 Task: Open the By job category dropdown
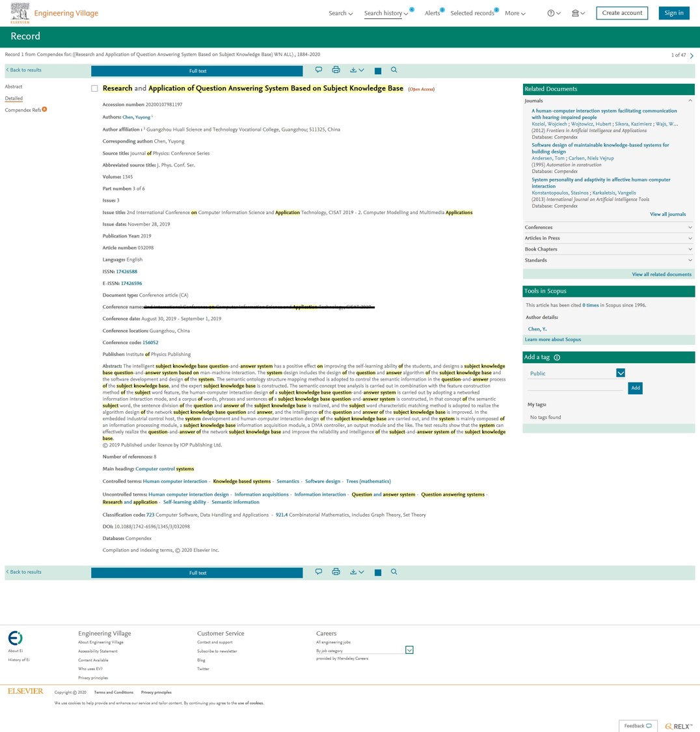click(x=409, y=650)
